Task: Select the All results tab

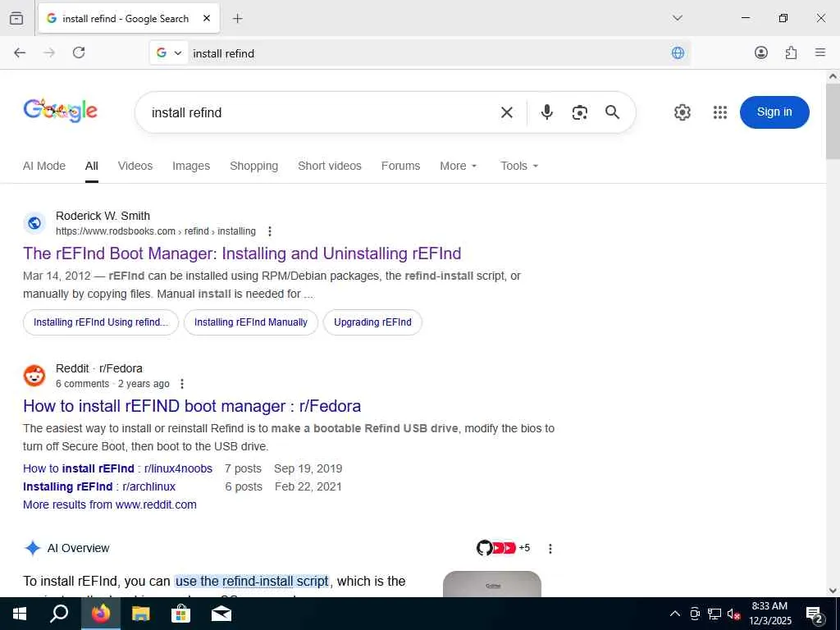Action: (92, 166)
